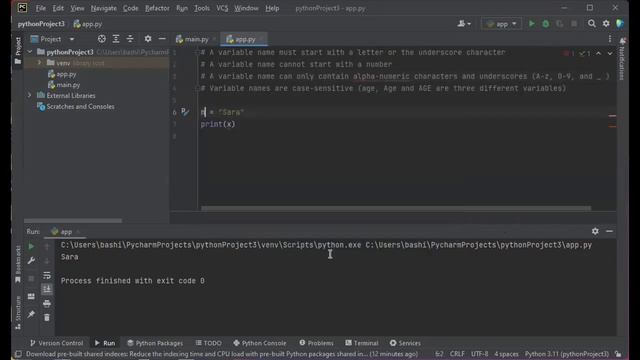Open Project panel options gear

(x=148, y=39)
